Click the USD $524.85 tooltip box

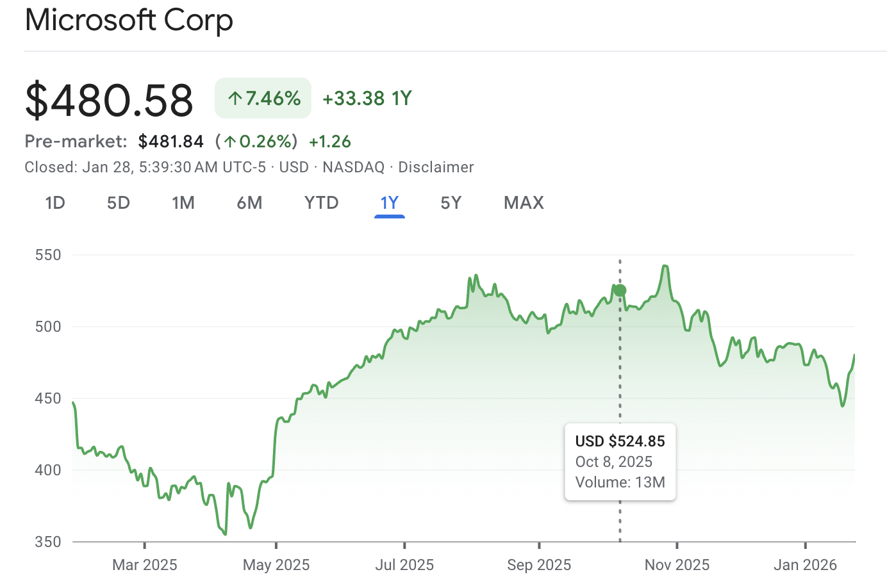coord(620,461)
